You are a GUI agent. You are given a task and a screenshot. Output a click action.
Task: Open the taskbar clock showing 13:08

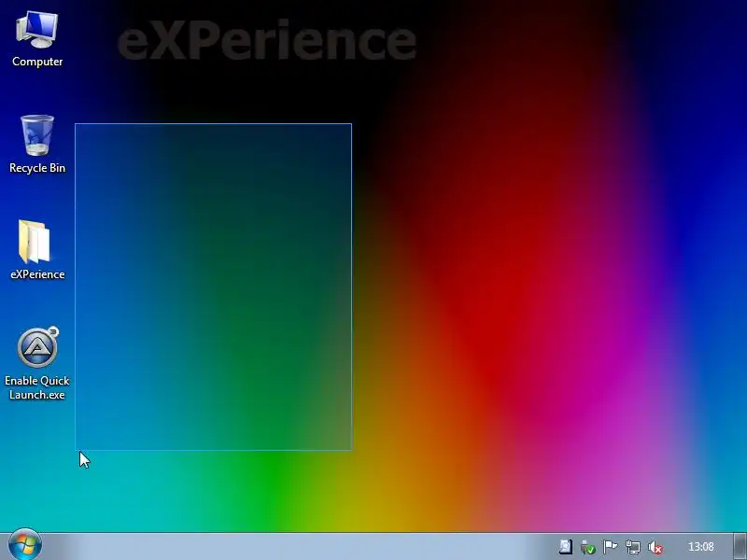[x=701, y=547]
